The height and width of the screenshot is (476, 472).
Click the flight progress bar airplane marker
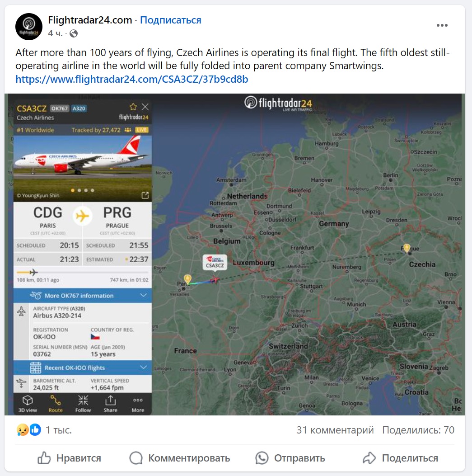tap(34, 272)
